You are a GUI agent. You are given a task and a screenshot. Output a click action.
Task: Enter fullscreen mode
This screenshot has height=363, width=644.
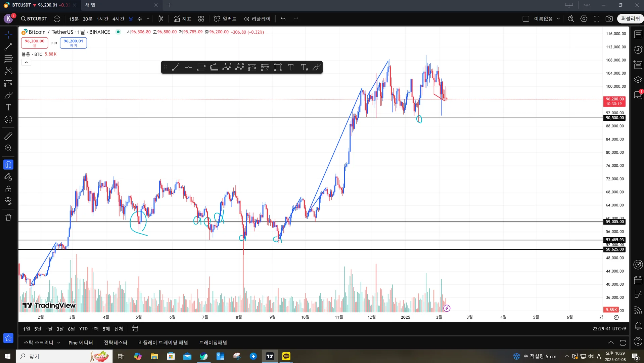597,19
